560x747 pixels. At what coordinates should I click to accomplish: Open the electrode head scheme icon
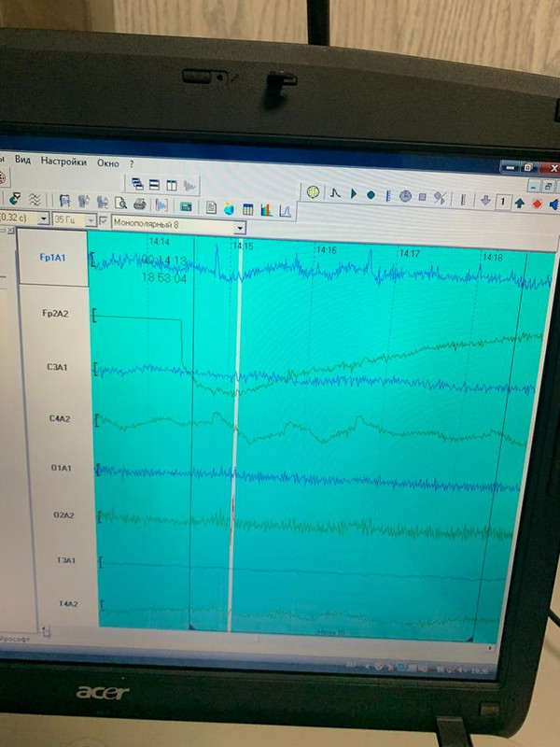coord(313,192)
